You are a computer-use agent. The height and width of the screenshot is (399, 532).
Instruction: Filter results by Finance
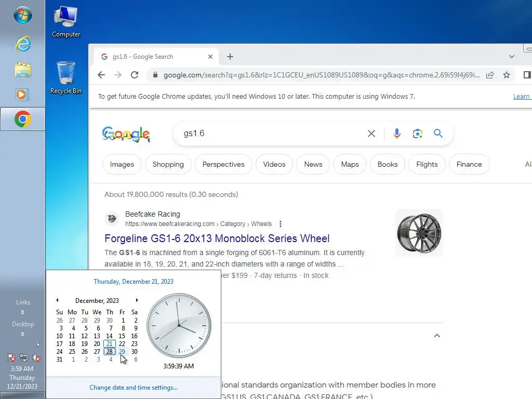click(x=469, y=164)
